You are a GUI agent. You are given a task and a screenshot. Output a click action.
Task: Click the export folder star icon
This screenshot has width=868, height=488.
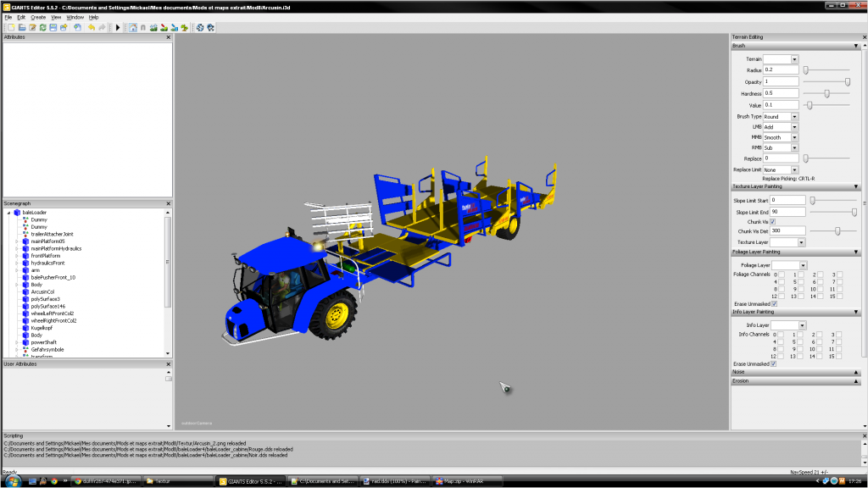(x=64, y=27)
